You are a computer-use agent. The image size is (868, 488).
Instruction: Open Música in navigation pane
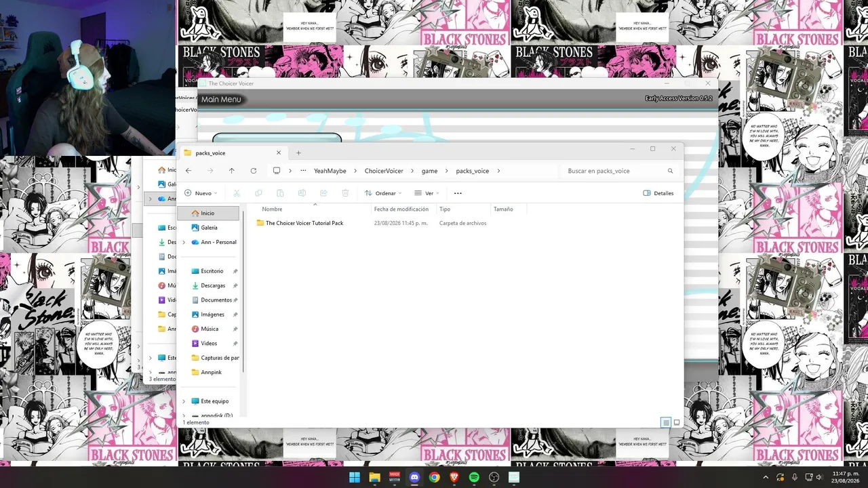208,329
